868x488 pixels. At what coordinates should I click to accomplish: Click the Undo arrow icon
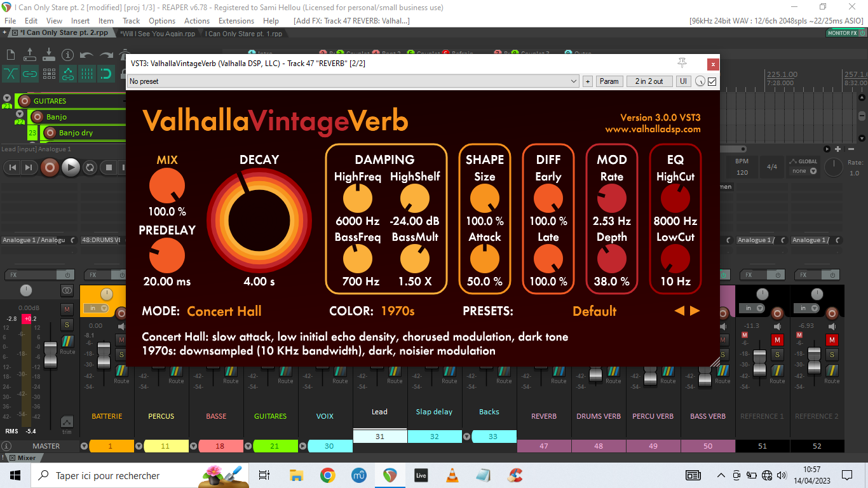click(x=87, y=55)
